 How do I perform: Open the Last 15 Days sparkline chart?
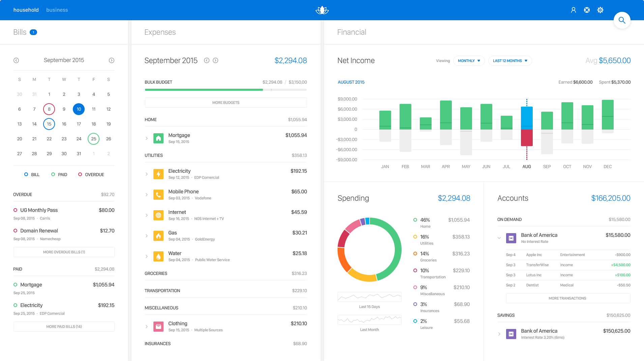point(370,297)
